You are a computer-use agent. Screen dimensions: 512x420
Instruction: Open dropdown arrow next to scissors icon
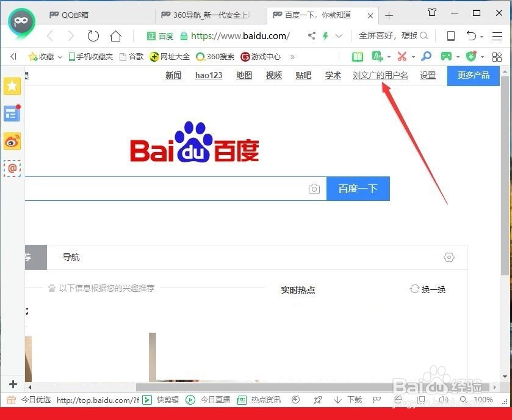tap(413, 57)
